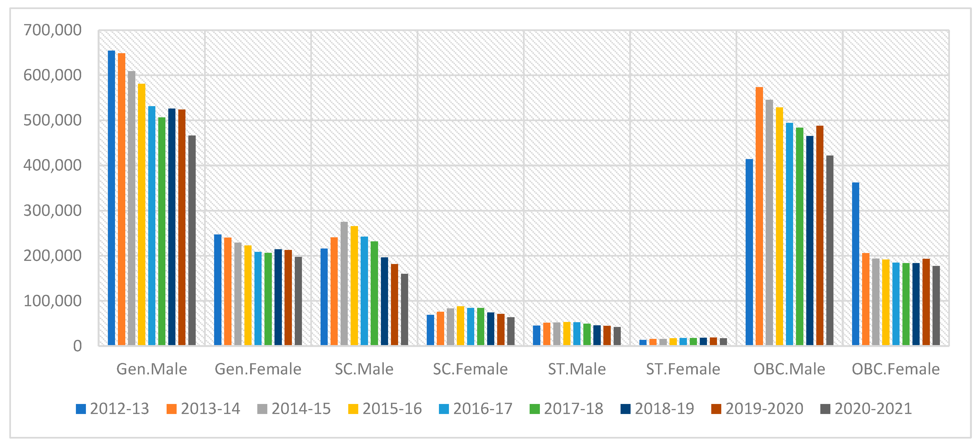Viewport: 980px width, 445px height.
Task: Click the blue OBC.Female 2012-13 bar
Action: tap(855, 264)
